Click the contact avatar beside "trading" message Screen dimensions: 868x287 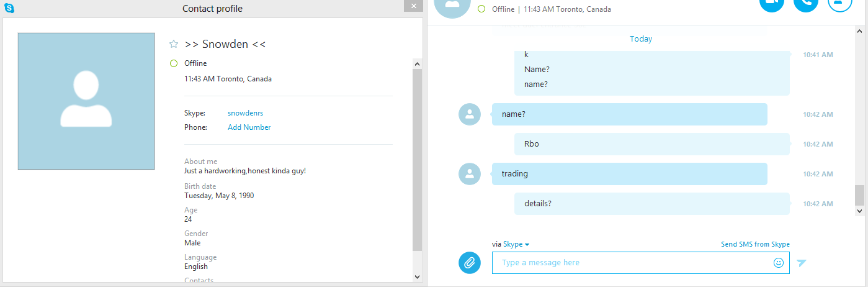470,174
